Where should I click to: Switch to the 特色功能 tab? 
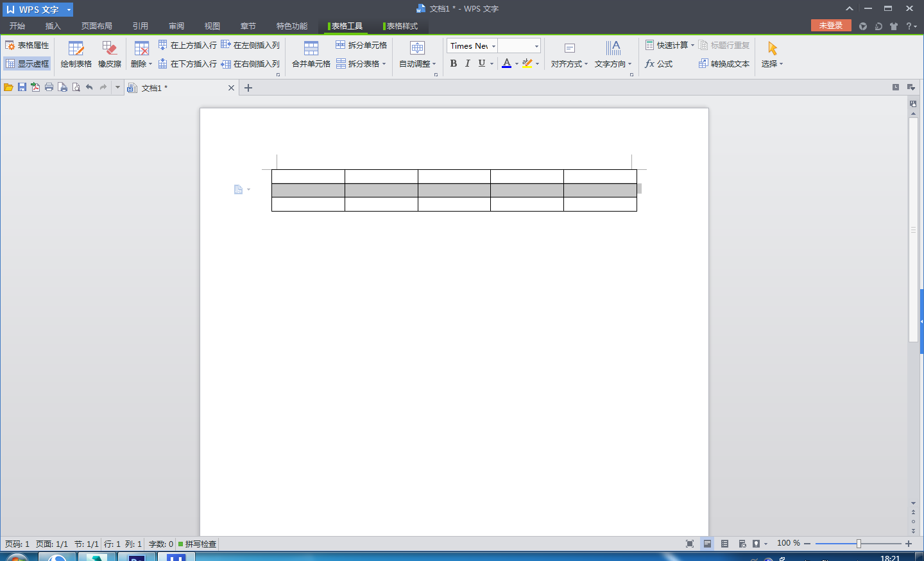[292, 26]
